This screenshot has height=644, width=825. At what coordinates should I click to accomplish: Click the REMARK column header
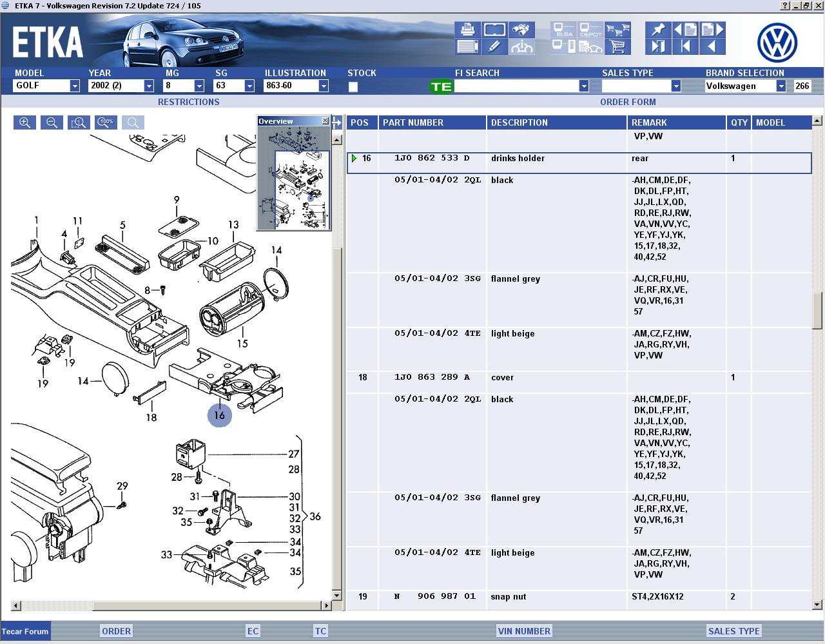pos(677,122)
